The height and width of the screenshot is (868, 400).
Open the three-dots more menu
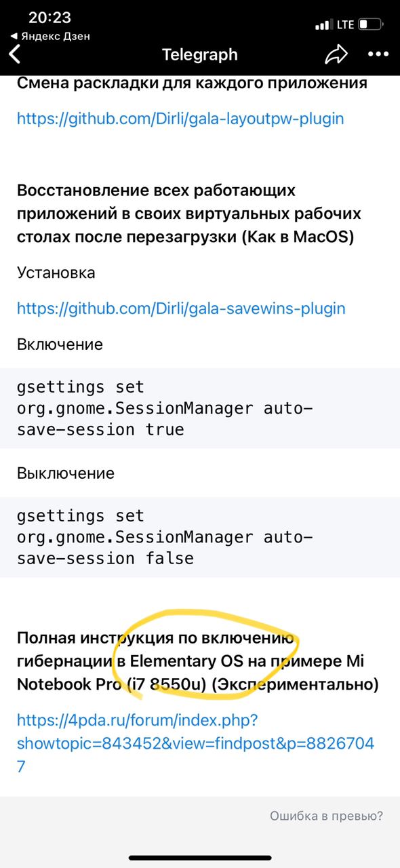378,55
